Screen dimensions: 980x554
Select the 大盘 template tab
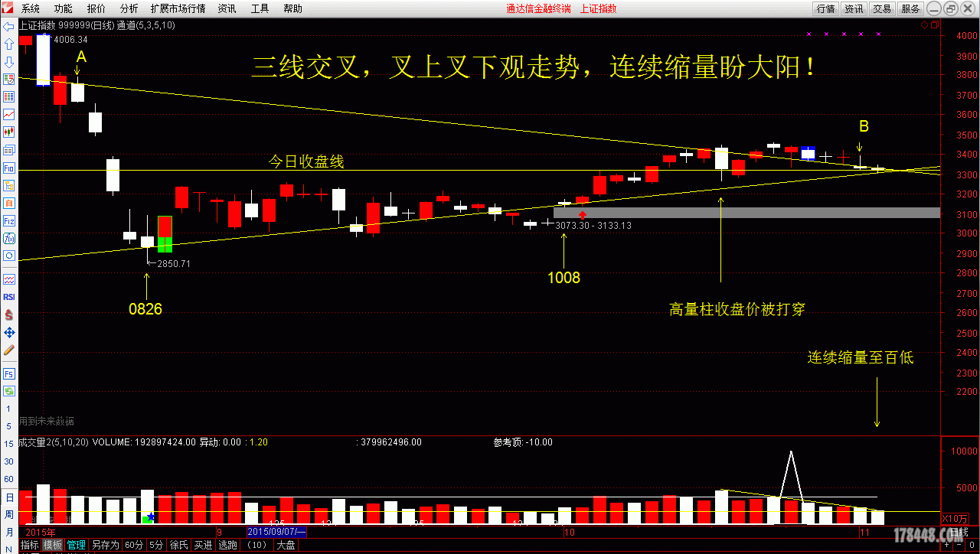pos(286,546)
